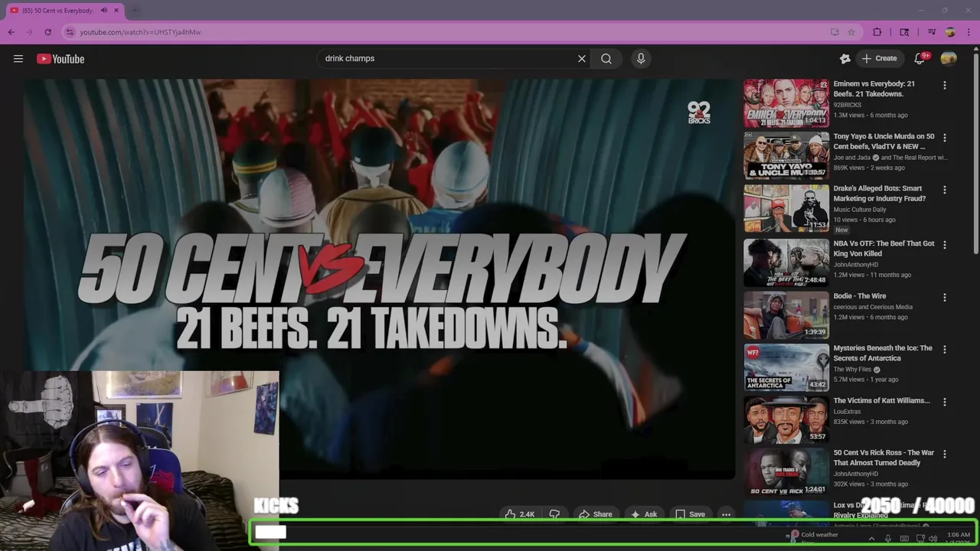The height and width of the screenshot is (551, 980).
Task: Open 'NBA Vs OTF' video thumbnail
Action: [786, 262]
